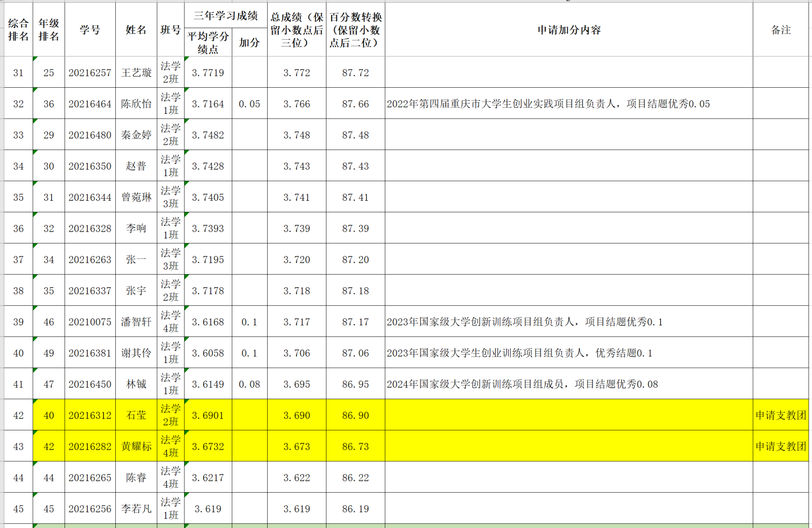Select class cell 法学3班 in 张一 row

(x=170, y=259)
